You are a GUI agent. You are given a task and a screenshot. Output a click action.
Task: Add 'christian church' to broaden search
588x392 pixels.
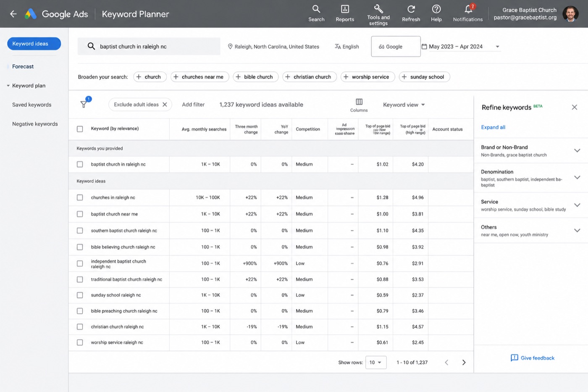coord(310,77)
